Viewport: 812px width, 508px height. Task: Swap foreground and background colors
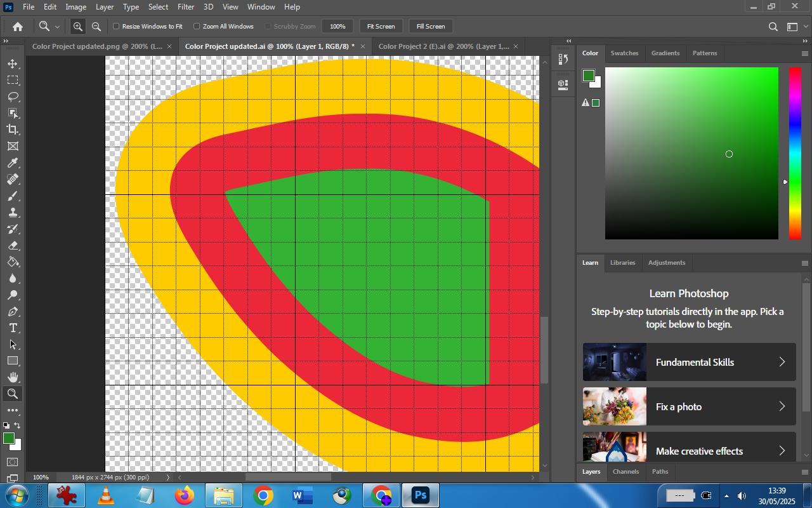tap(18, 425)
